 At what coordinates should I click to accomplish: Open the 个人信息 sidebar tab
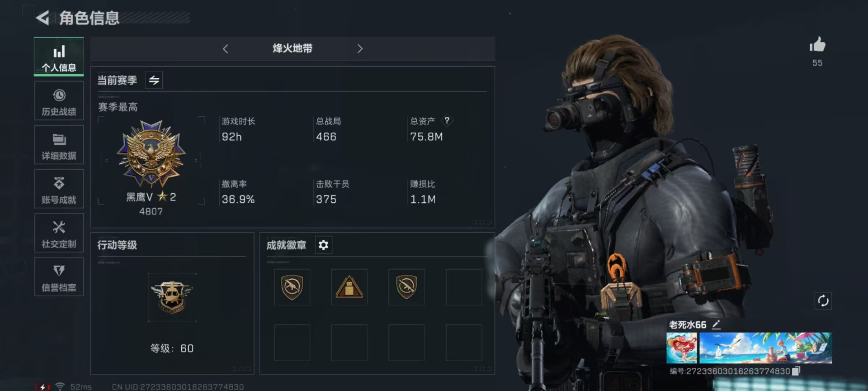tap(59, 57)
